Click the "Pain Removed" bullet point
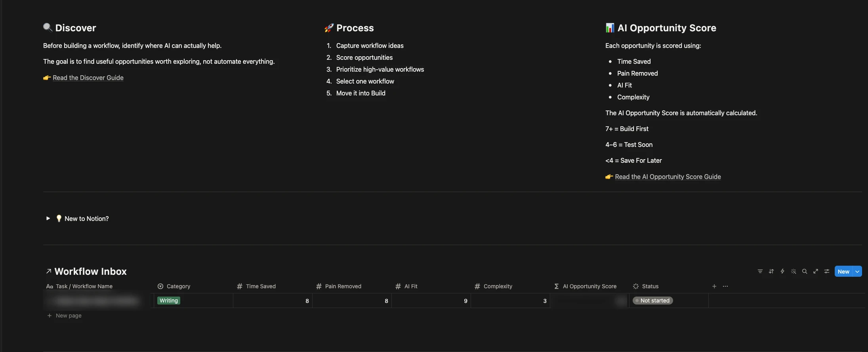The height and width of the screenshot is (352, 868). click(637, 73)
